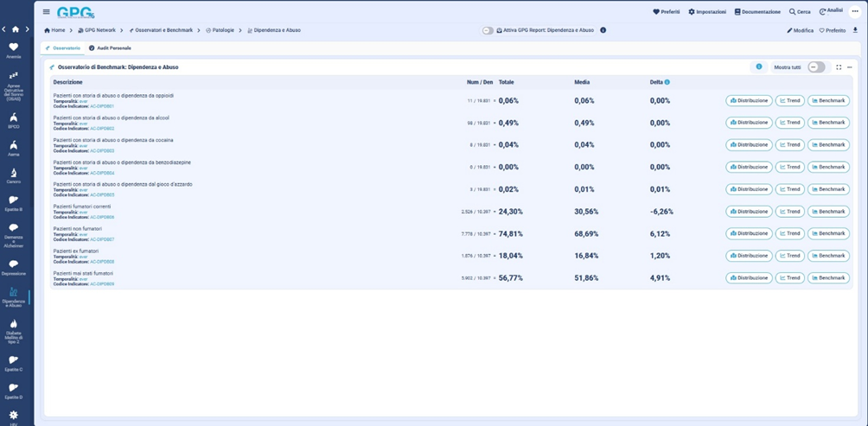The height and width of the screenshot is (426, 868).
Task: Click Benchmark button for fumatori correnti row
Action: [828, 212]
